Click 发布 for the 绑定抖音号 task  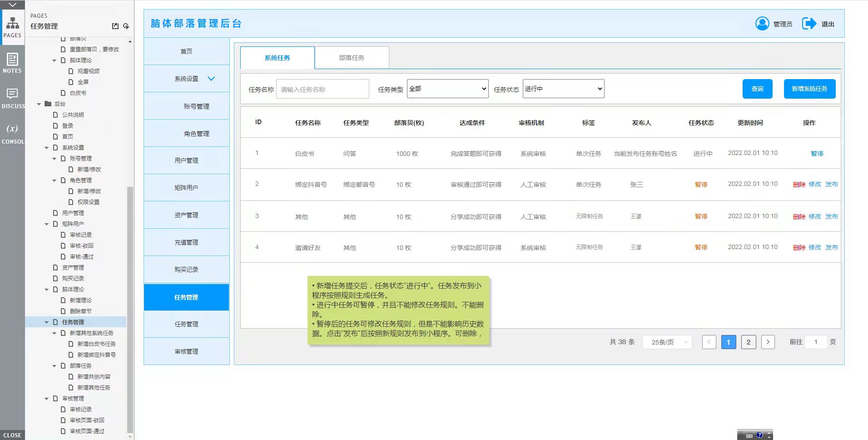pos(832,185)
